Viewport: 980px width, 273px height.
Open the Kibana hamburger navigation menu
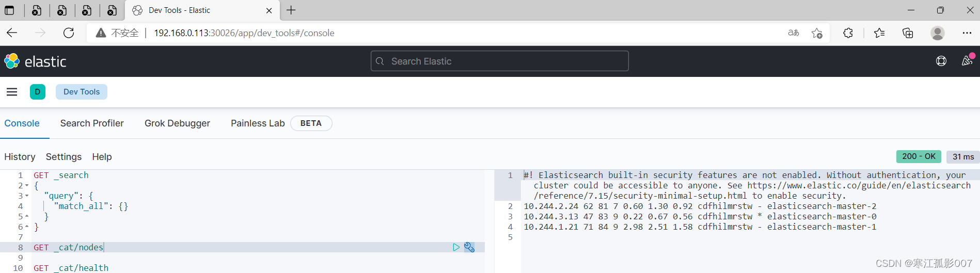point(12,92)
